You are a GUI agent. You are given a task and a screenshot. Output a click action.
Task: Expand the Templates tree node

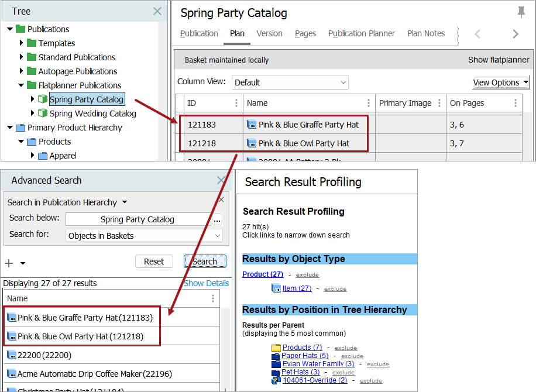tap(22, 43)
